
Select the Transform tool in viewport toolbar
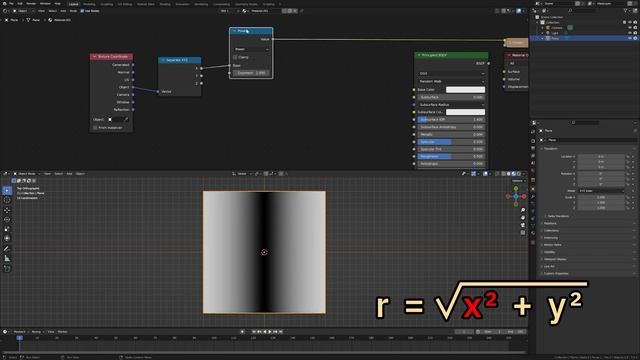[7, 238]
